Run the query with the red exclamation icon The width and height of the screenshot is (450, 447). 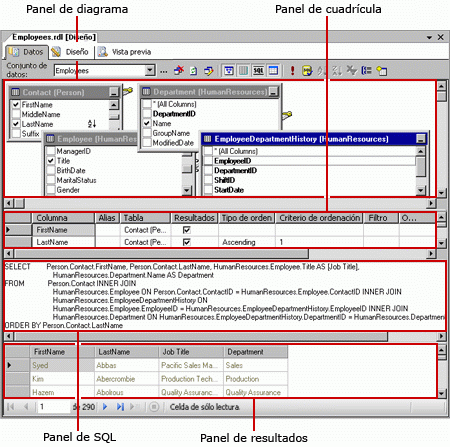[x=292, y=70]
